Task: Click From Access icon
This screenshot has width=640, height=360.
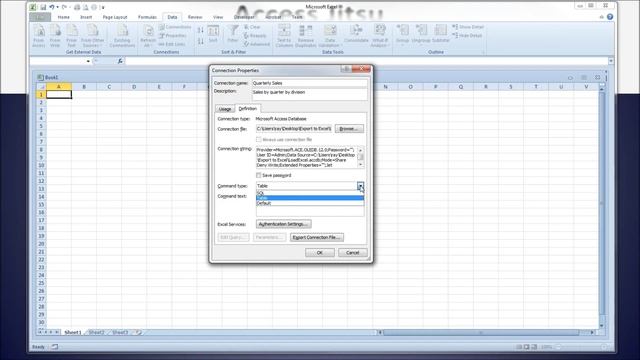Action: pyautogui.click(x=39, y=36)
